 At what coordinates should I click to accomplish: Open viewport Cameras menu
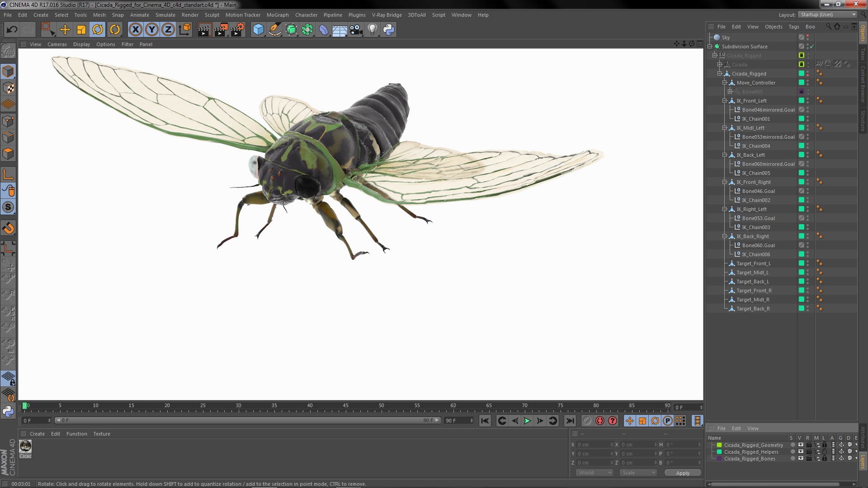pyautogui.click(x=57, y=44)
